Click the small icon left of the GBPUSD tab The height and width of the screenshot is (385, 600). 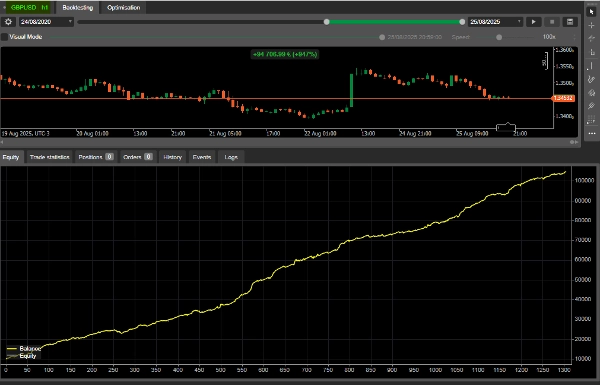[x=4, y=7]
